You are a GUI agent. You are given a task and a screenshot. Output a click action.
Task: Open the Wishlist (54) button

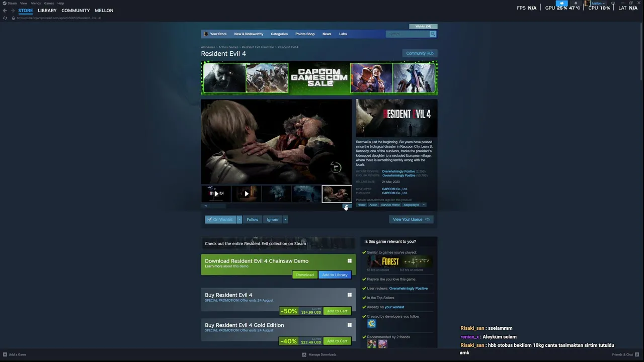click(x=423, y=26)
